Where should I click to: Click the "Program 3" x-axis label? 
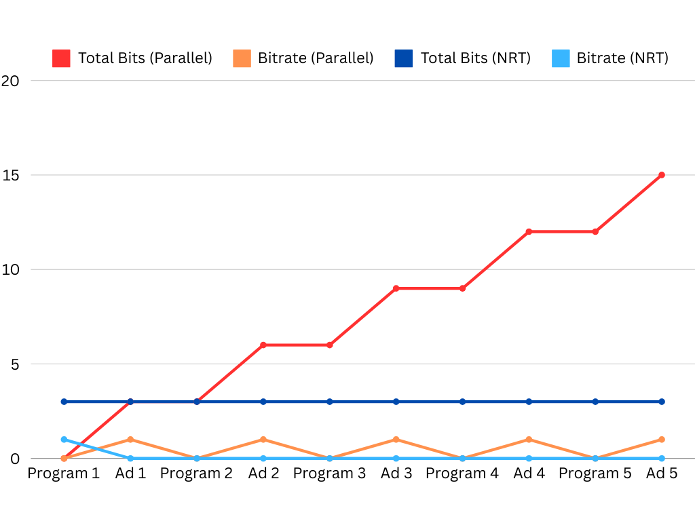pos(329,473)
